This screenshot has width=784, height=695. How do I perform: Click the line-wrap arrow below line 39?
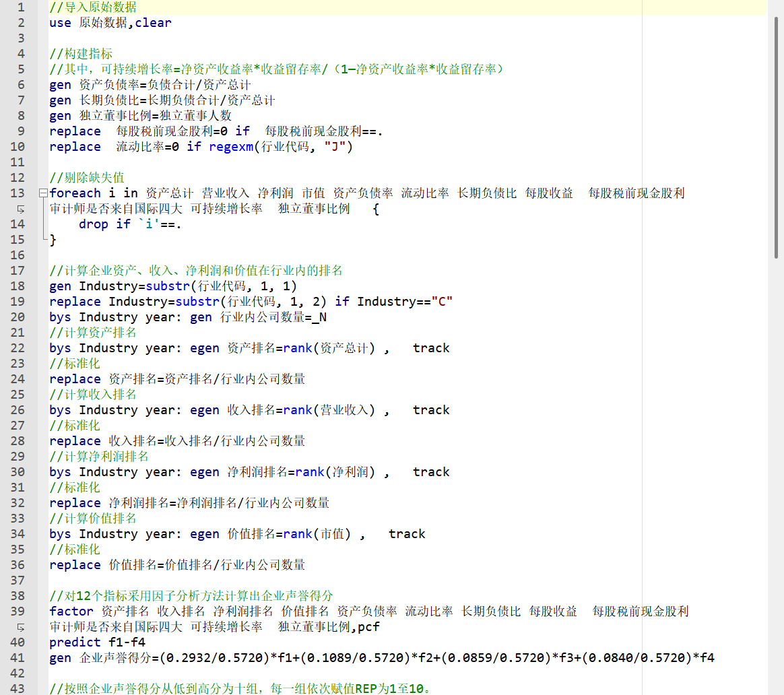click(21, 627)
